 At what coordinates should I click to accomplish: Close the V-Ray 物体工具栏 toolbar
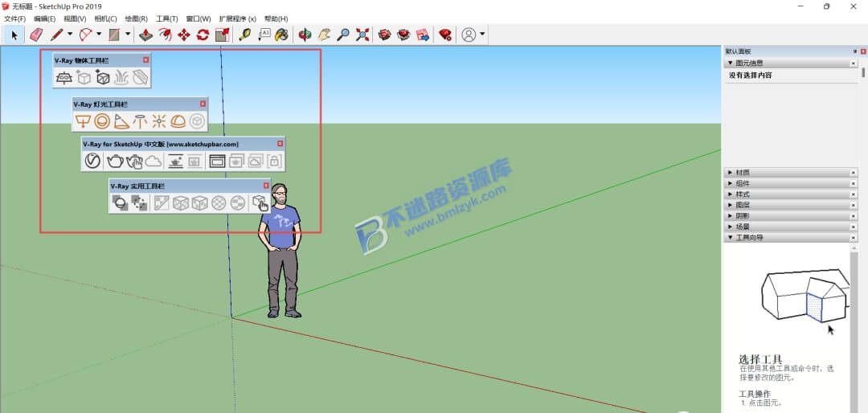point(146,59)
